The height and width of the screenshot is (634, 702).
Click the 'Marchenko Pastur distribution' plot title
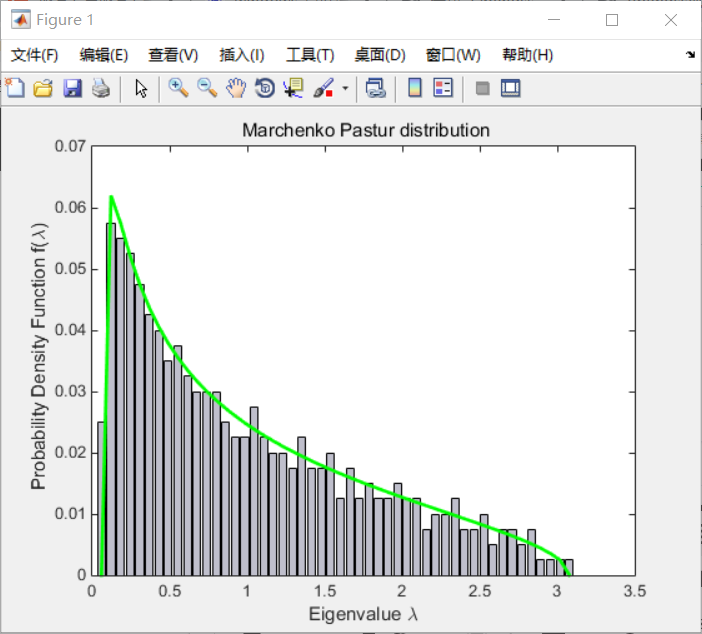point(366,130)
